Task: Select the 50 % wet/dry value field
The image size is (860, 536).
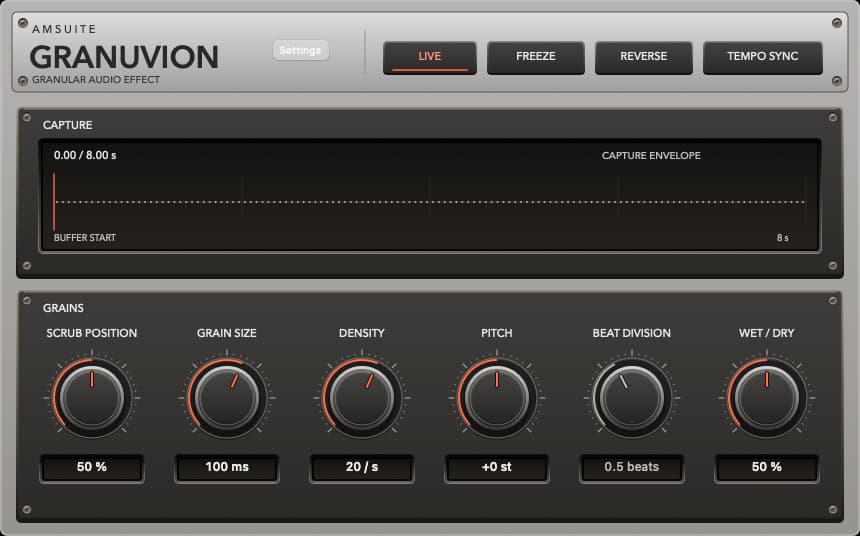Action: coord(767,467)
